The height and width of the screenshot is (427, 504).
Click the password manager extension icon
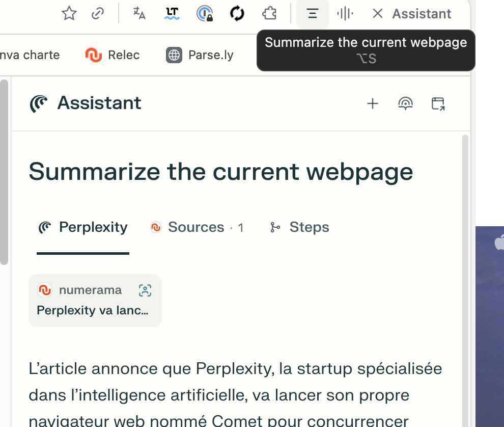(205, 14)
